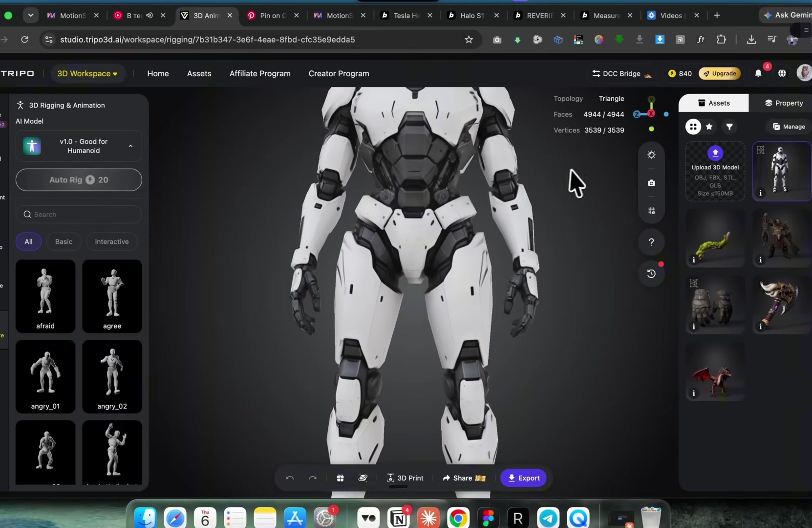The width and height of the screenshot is (812, 528).
Task: Select the Interactive animation filter
Action: click(x=112, y=242)
